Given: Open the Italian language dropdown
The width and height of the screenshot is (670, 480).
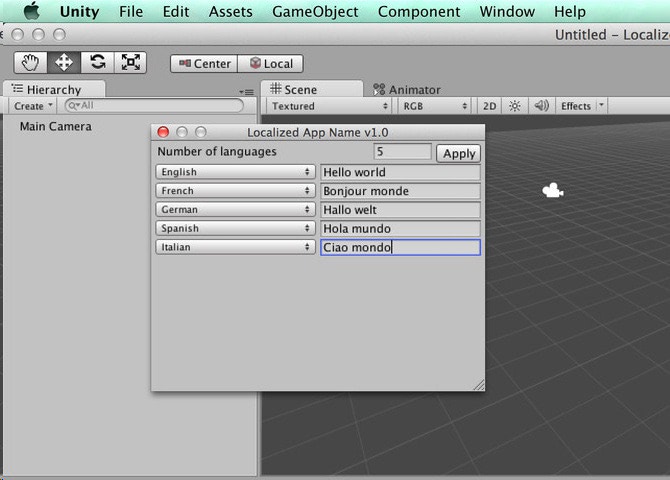Looking at the screenshot, I should click(235, 247).
